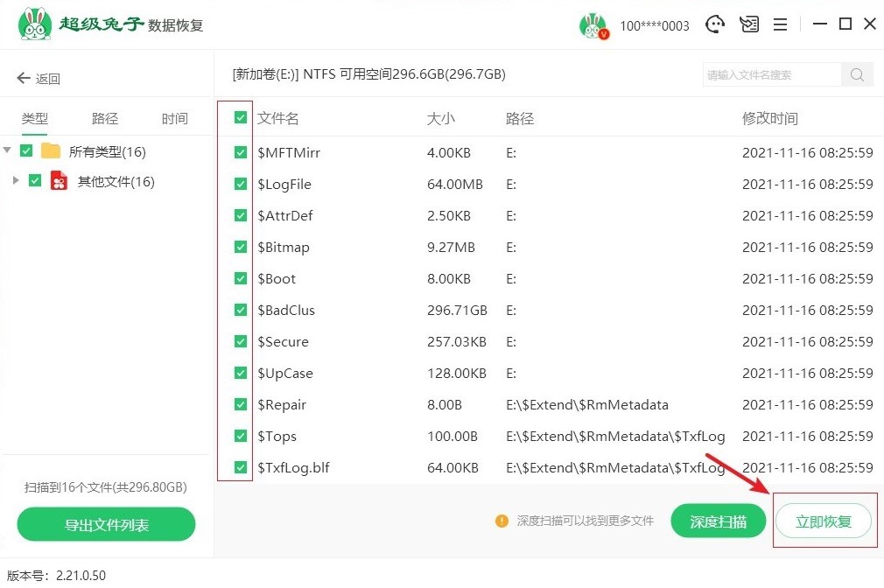The height and width of the screenshot is (588, 884).
Task: Switch to the 路径 tab
Action: point(105,119)
